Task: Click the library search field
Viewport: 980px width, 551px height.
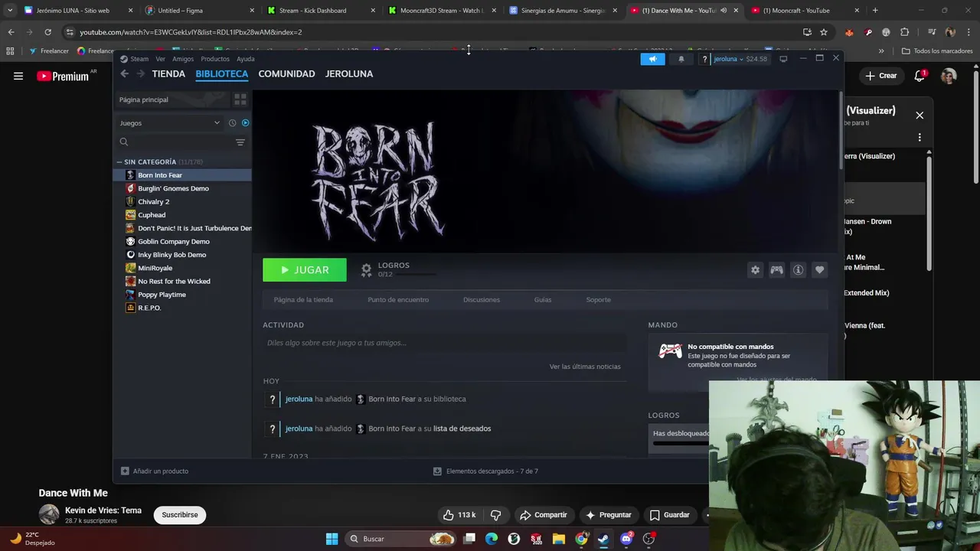Action: point(175,142)
